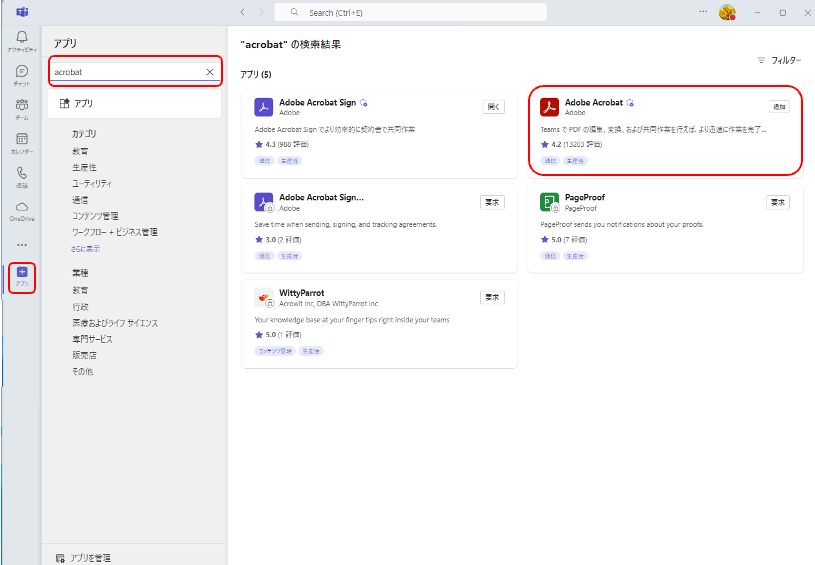Open Chat in Teams sidebar
This screenshot has height=565, width=815.
[x=22, y=75]
